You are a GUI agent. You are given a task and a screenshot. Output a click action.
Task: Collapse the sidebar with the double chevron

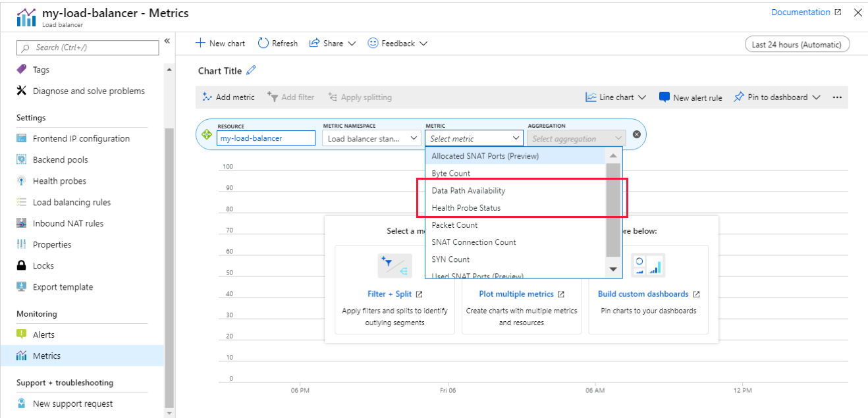point(167,40)
